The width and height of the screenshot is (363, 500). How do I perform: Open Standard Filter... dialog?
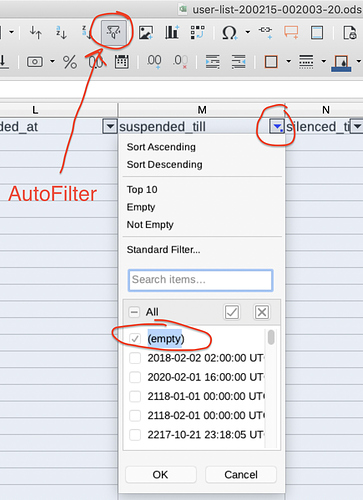click(x=164, y=250)
